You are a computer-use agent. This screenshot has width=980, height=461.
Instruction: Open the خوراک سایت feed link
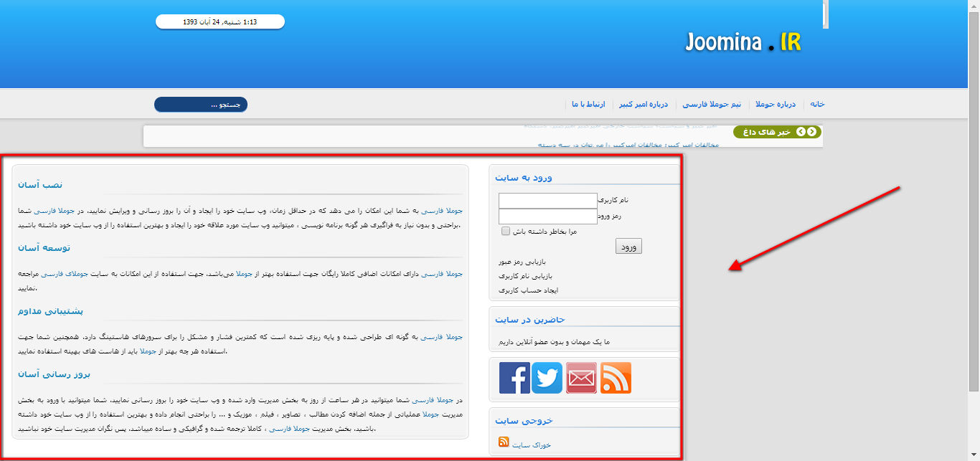(532, 445)
